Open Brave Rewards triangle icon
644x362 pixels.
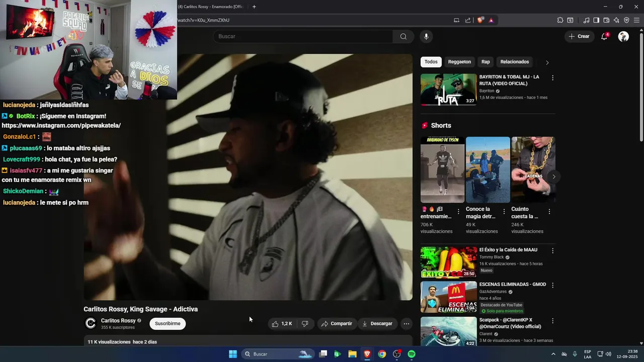491,20
